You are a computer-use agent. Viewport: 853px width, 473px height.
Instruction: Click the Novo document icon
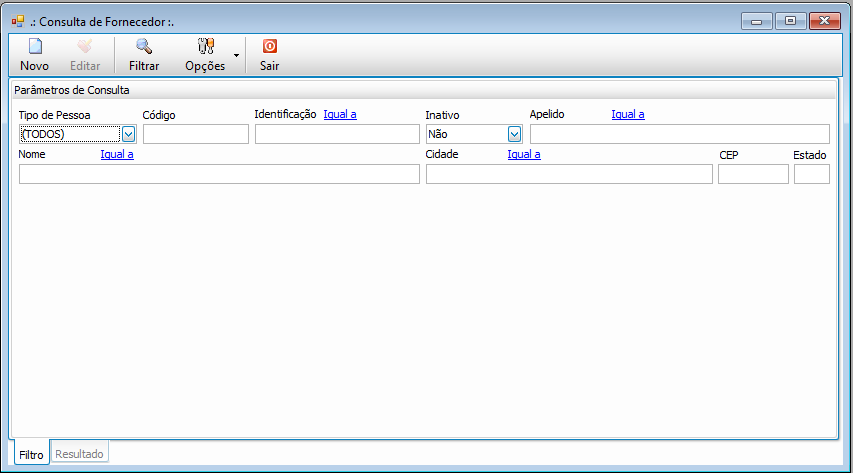pos(35,47)
